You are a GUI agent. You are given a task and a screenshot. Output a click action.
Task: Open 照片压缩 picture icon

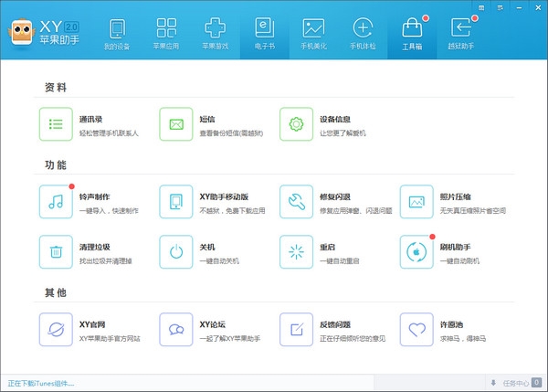pyautogui.click(x=416, y=202)
